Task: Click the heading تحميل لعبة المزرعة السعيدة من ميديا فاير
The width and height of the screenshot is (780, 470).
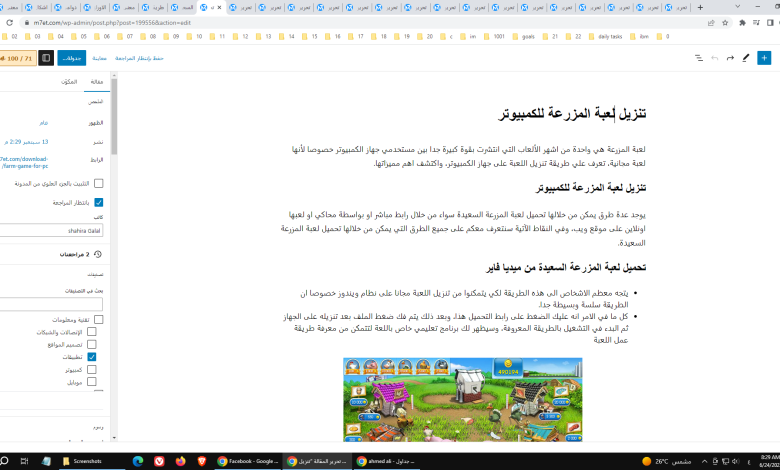Action: click(x=566, y=267)
